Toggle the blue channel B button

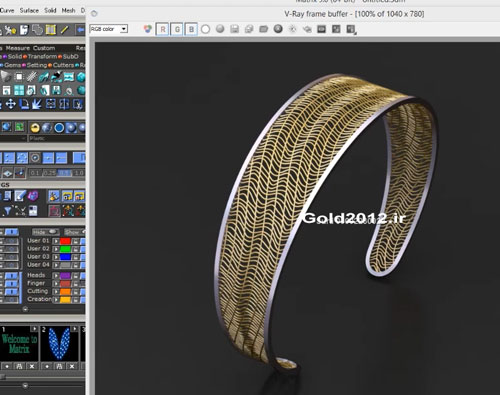coord(191,29)
